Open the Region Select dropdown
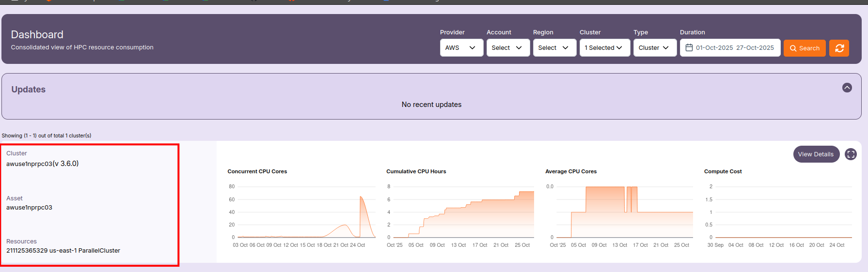Viewport: 868px width, 272px height. pos(554,47)
